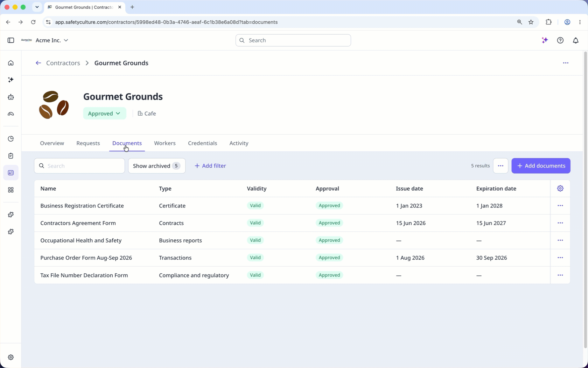Open the clipboard icon in sidebar
The width and height of the screenshot is (588, 368).
[x=11, y=156]
